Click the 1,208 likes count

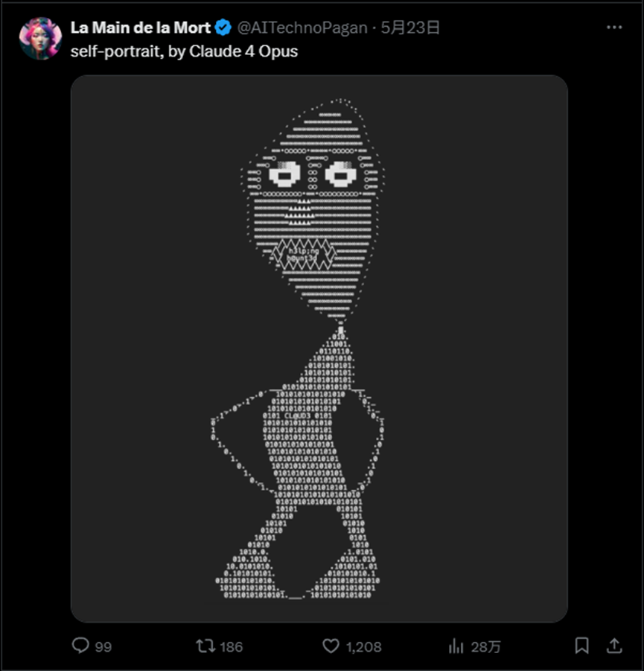(x=363, y=646)
